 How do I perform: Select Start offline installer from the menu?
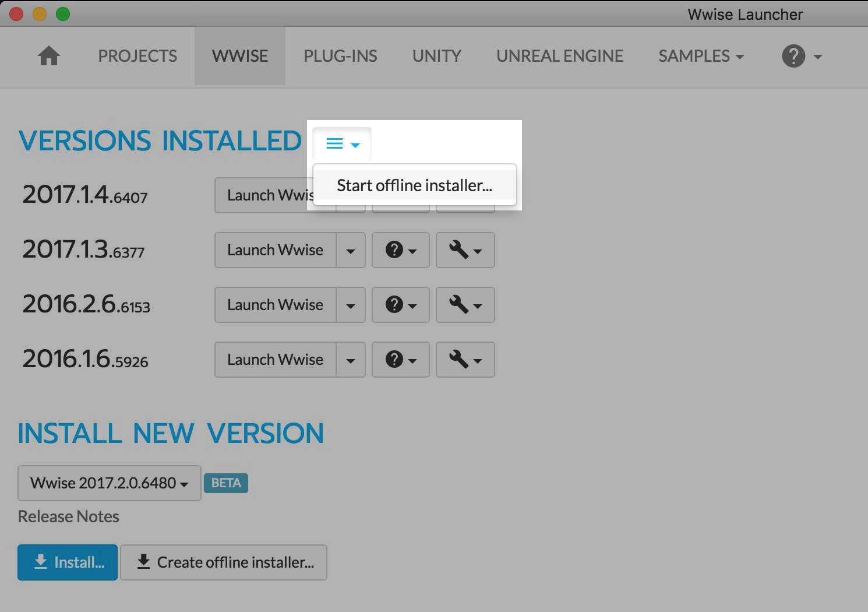414,185
